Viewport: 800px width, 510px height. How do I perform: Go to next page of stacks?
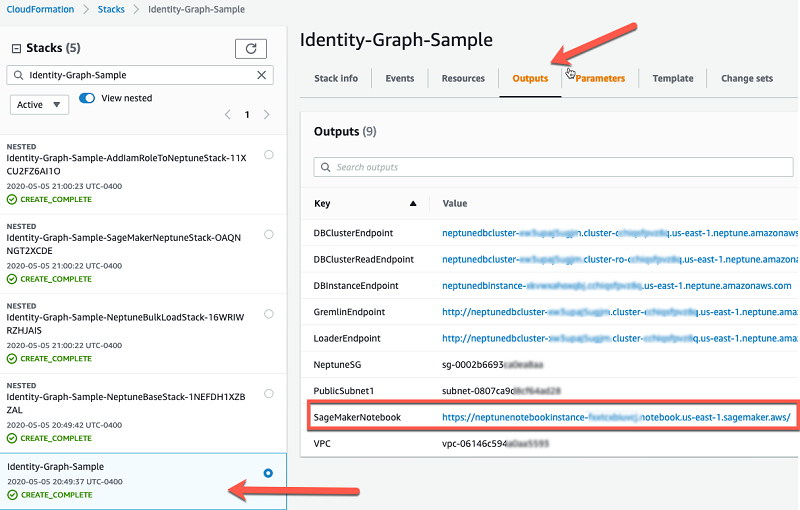[266, 115]
